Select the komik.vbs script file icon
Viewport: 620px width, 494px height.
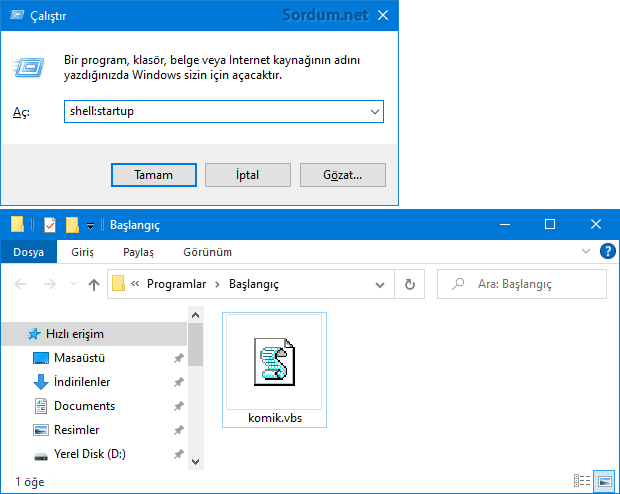274,362
